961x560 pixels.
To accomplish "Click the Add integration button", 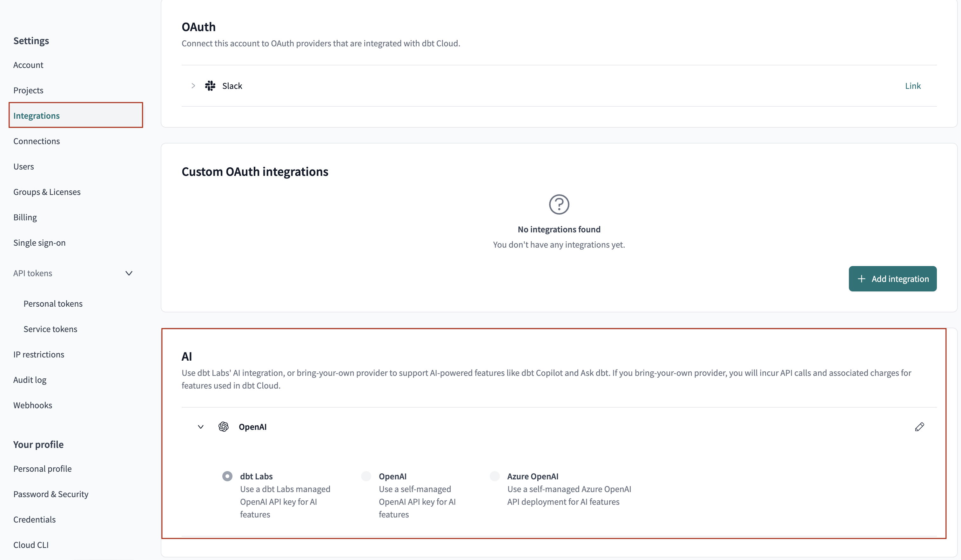I will (x=893, y=279).
